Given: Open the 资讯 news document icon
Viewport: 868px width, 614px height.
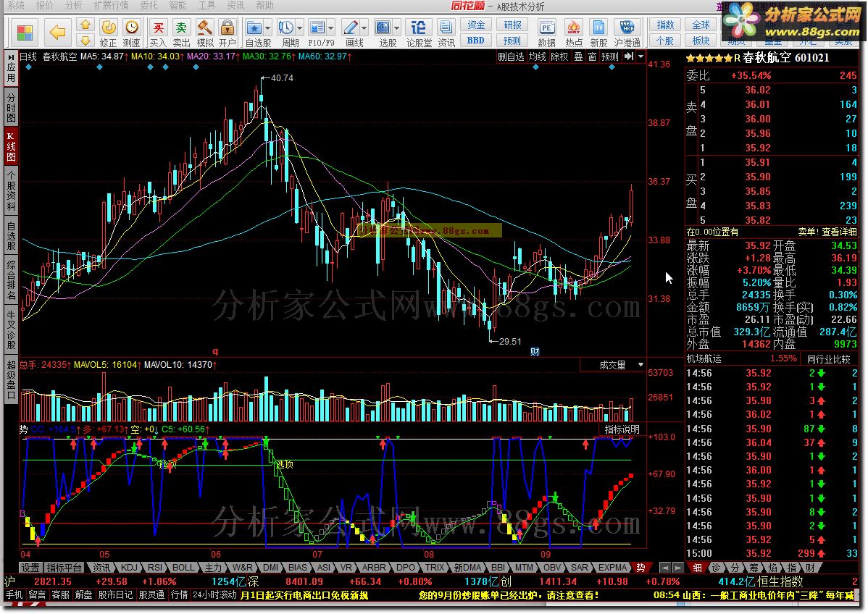Looking at the screenshot, I should pyautogui.click(x=446, y=27).
